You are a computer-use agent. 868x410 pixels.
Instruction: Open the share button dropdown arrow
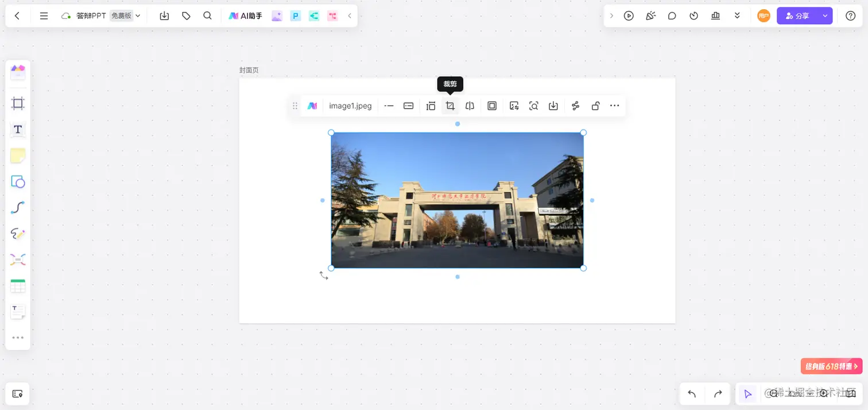pos(825,16)
